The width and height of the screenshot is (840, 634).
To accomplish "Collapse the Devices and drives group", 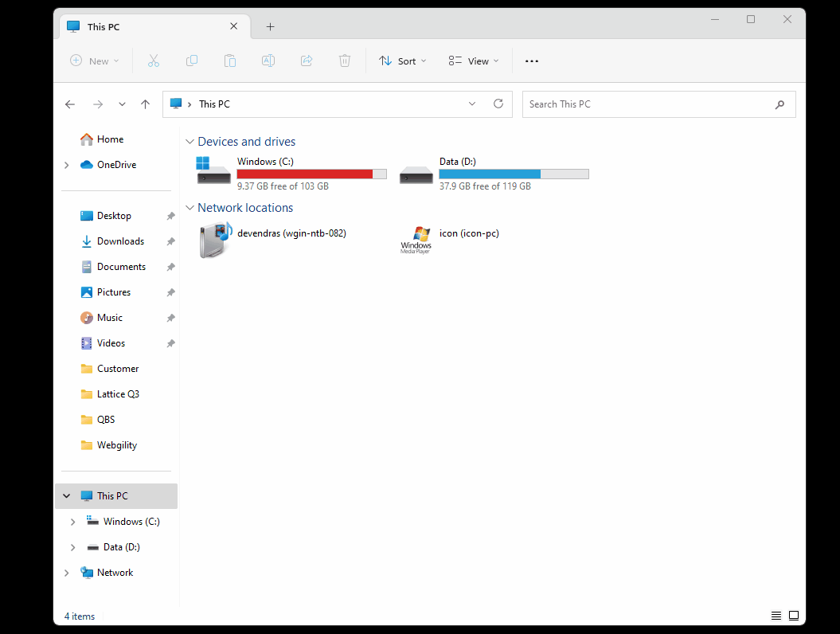I will click(x=189, y=142).
